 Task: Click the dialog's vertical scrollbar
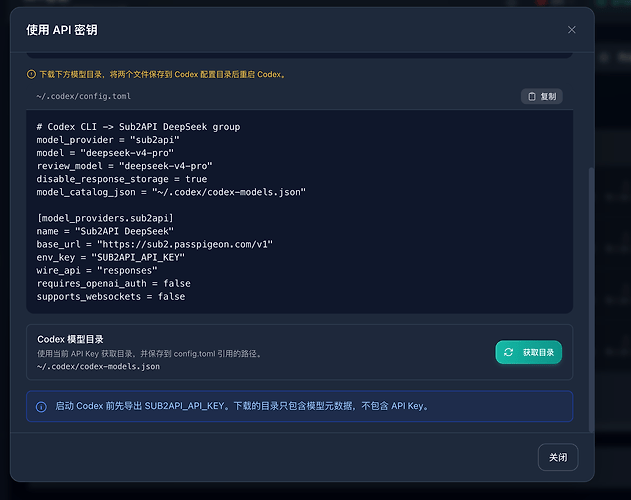coord(591,300)
